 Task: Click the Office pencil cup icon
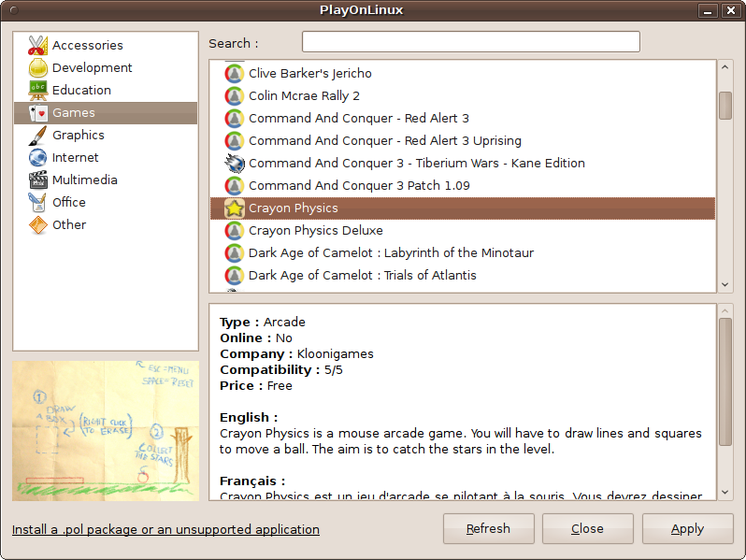click(37, 202)
